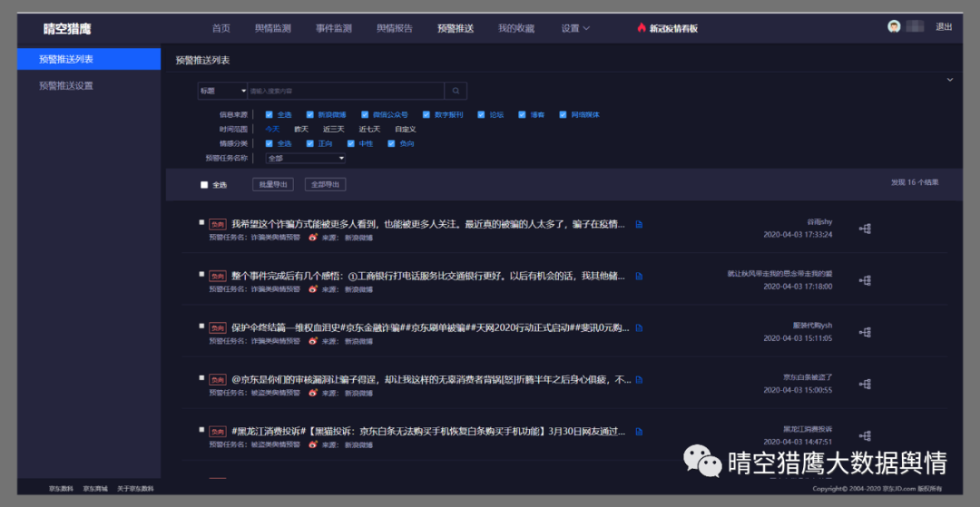
Task: Click spread-path icon for 2020-04-03 17:18:00 post
Action: pyautogui.click(x=865, y=281)
